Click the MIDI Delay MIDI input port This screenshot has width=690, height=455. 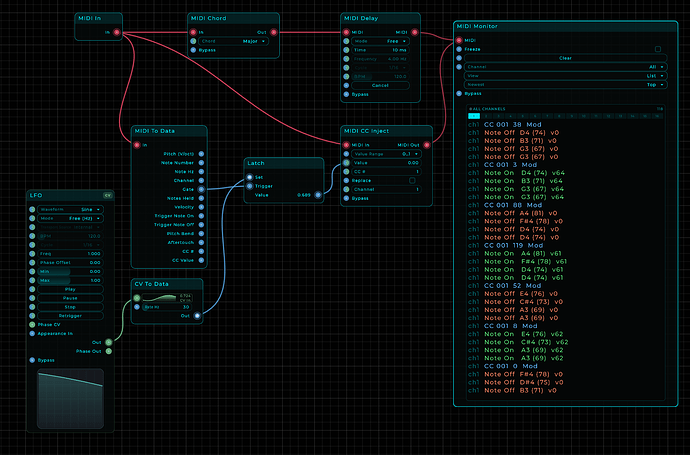pos(346,32)
